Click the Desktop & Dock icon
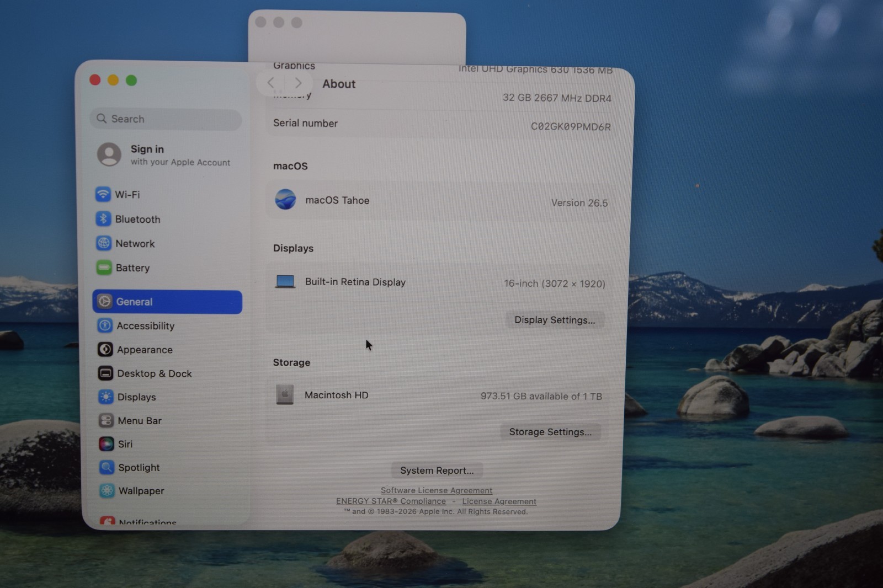 (x=105, y=373)
